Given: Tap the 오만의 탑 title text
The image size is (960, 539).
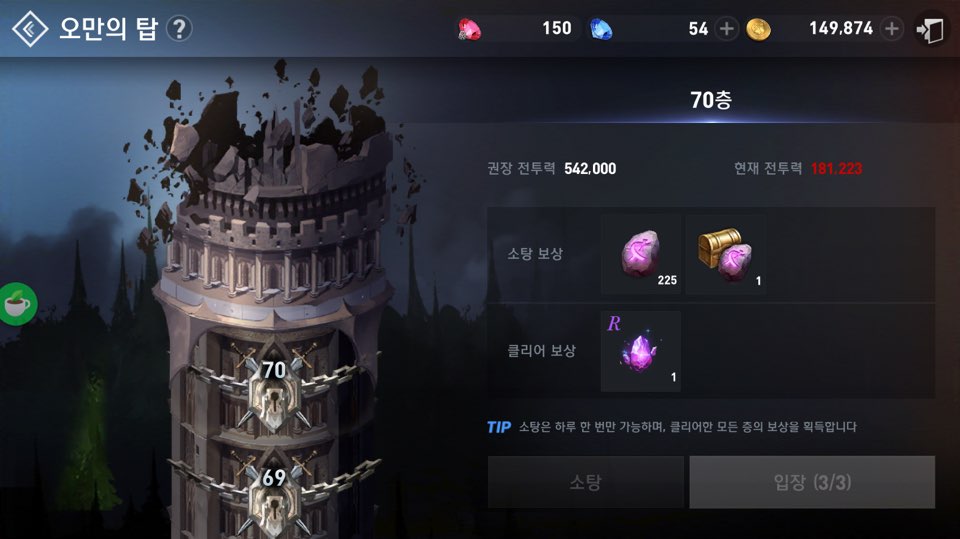Looking at the screenshot, I should [108, 29].
